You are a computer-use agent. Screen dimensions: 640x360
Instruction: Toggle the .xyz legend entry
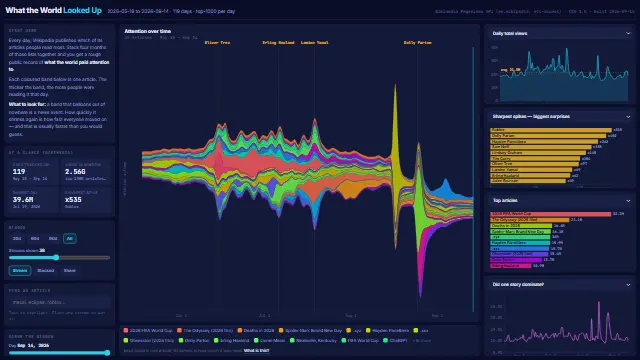353,331
